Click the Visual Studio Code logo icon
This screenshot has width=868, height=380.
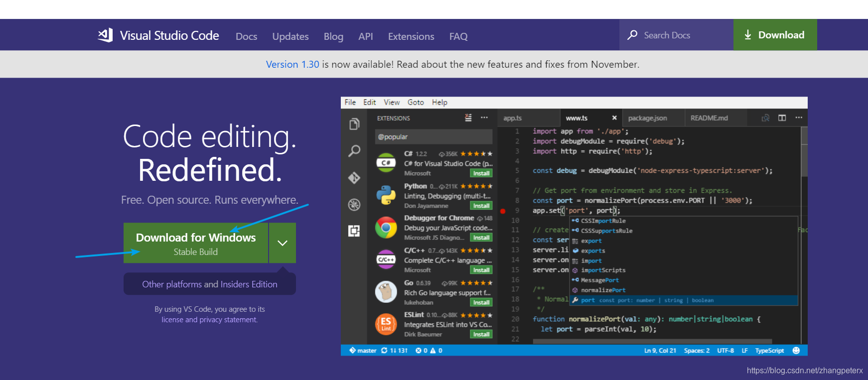pos(105,35)
